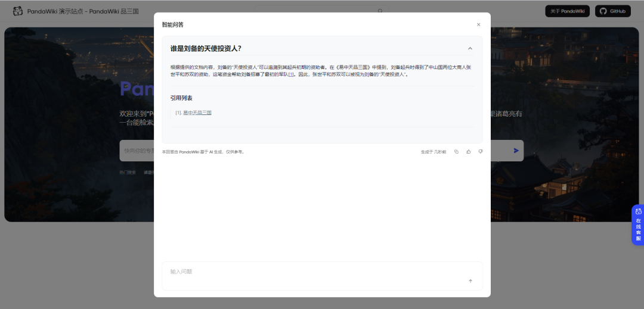Click the search magnifier icon in header

pyautogui.click(x=380, y=11)
